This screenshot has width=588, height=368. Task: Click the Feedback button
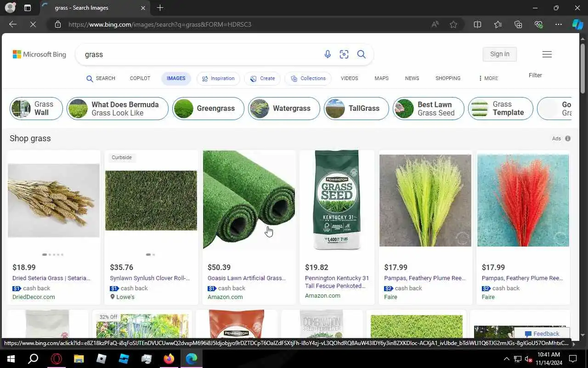[x=542, y=333]
